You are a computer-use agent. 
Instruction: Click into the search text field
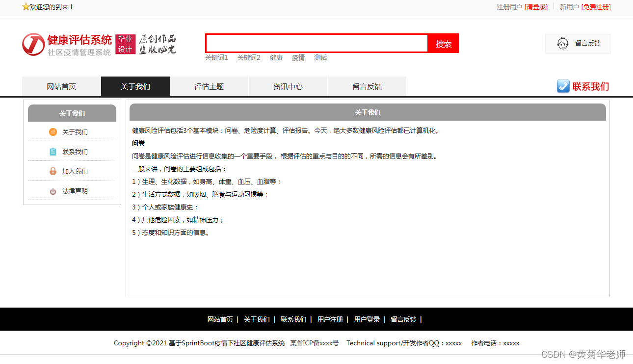point(317,43)
